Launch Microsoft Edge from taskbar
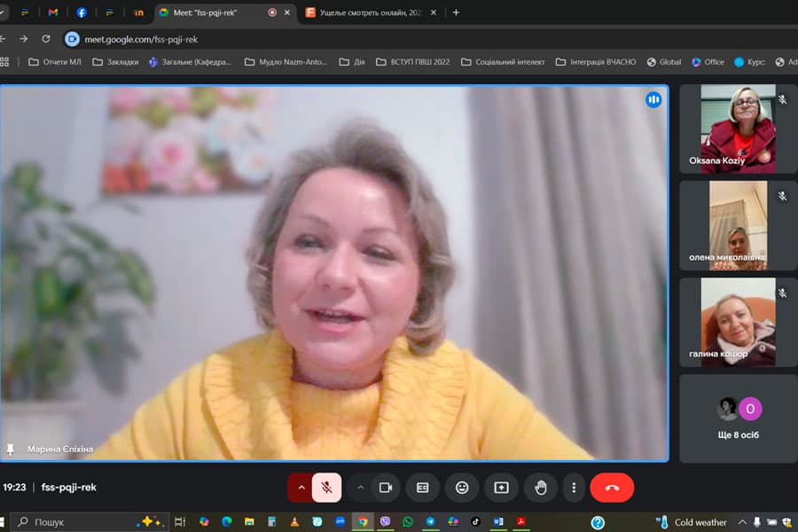The image size is (798, 532). pos(227,522)
